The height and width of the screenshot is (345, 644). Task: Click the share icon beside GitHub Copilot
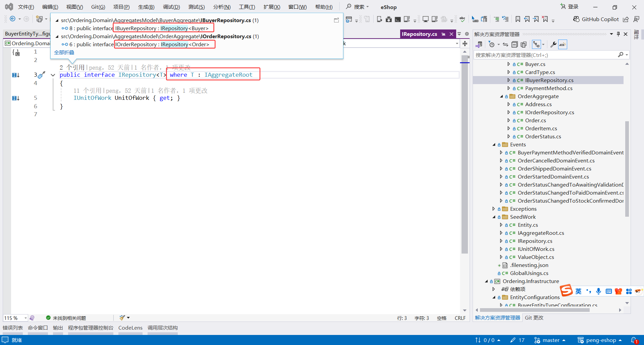[626, 19]
